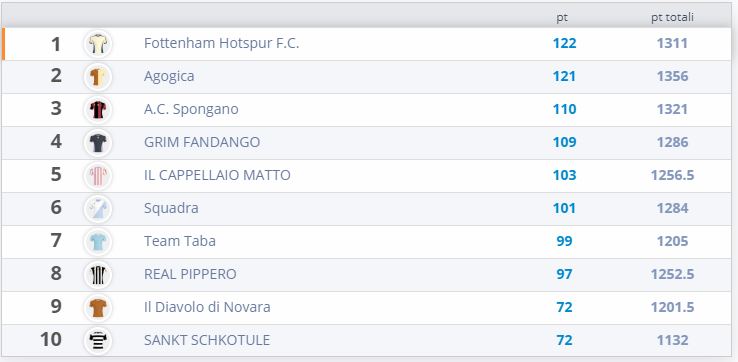Sort by the pt totali column header
Viewport: 738px width, 362px height.
tap(673, 17)
